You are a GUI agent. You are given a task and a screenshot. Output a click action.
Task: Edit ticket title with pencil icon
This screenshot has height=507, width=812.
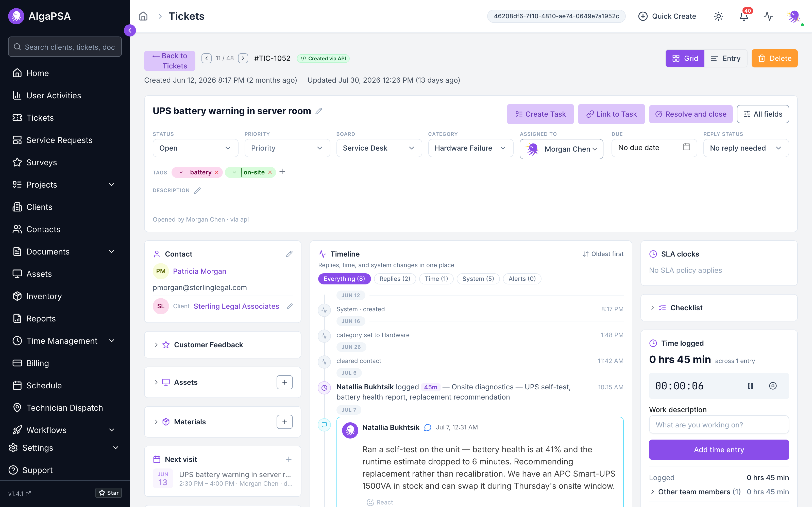(319, 111)
